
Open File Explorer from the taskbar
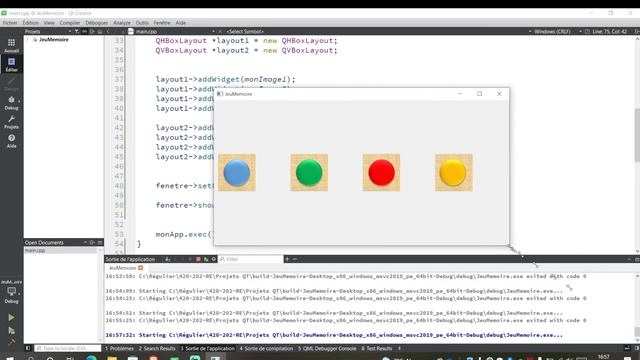pos(112,358)
